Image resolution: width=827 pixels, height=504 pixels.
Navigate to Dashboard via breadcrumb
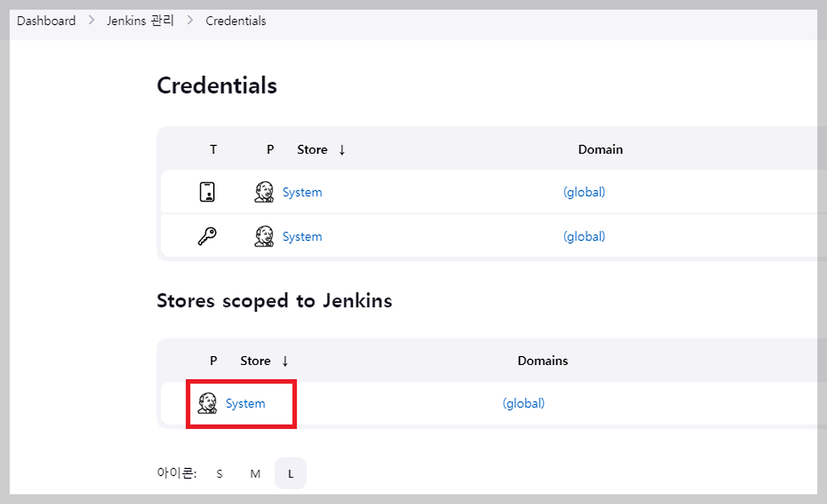(46, 20)
